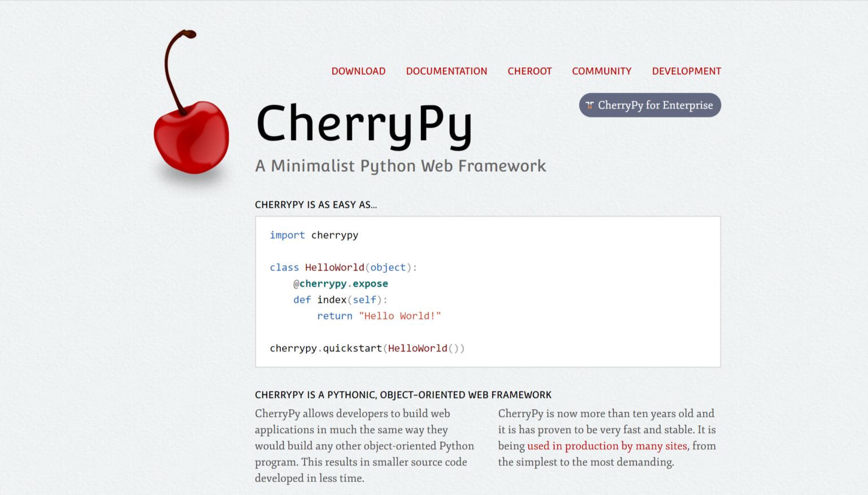Click the return "Hello World!" code line
The height and width of the screenshot is (495, 868).
point(379,316)
